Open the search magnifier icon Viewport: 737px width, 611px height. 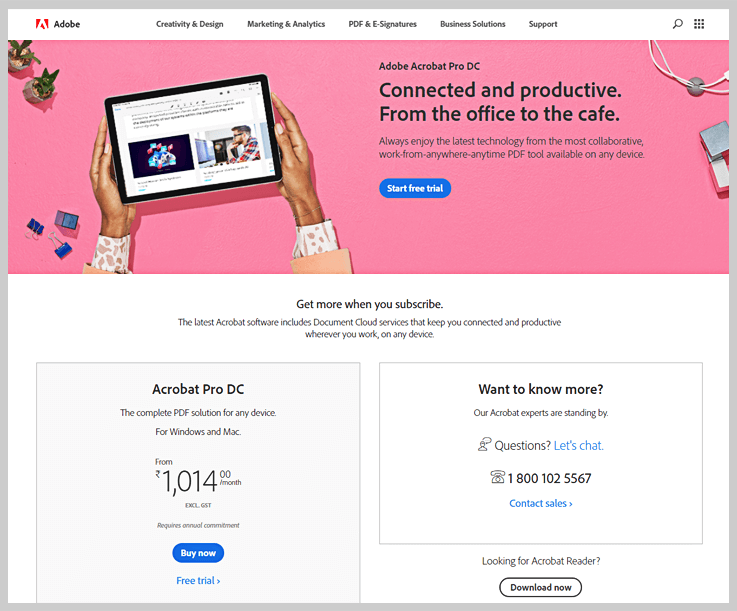tap(677, 24)
